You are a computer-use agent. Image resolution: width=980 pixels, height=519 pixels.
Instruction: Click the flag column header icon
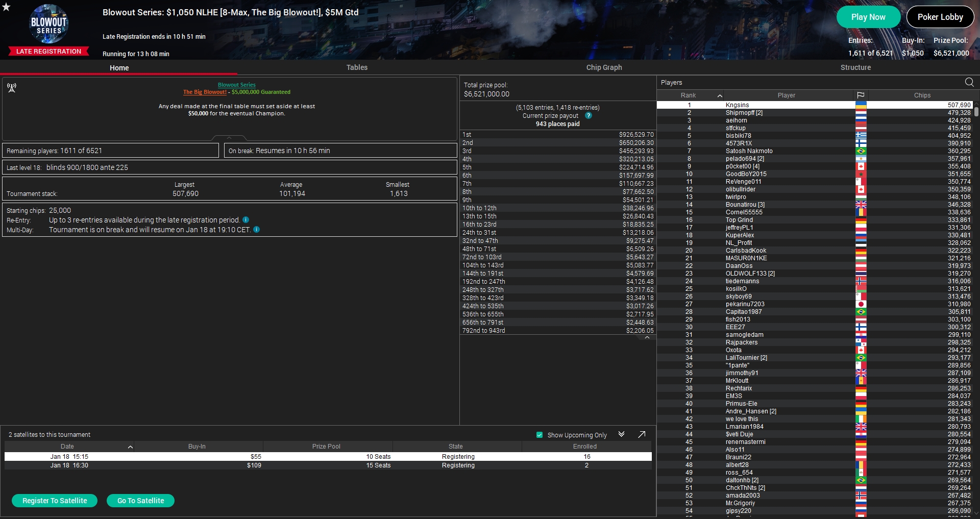point(861,95)
